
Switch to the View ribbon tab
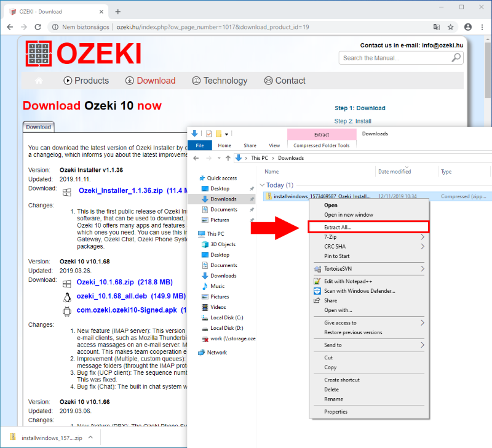(x=274, y=145)
